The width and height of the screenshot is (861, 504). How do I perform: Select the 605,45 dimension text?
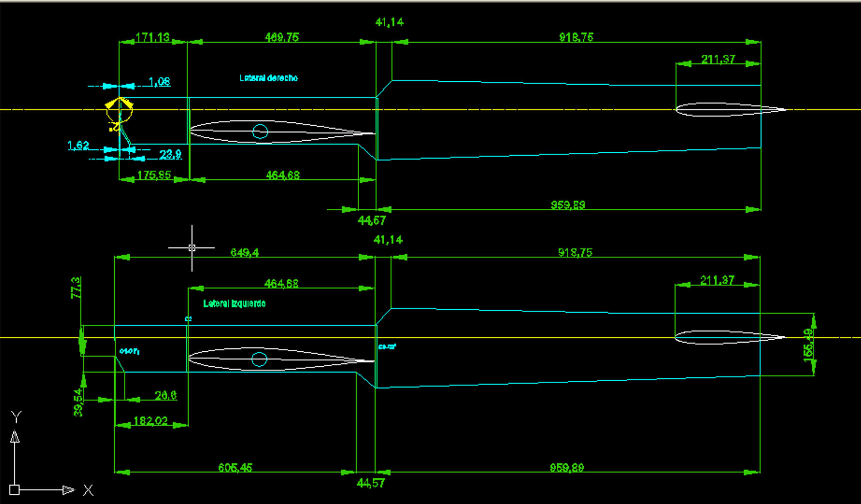[235, 467]
